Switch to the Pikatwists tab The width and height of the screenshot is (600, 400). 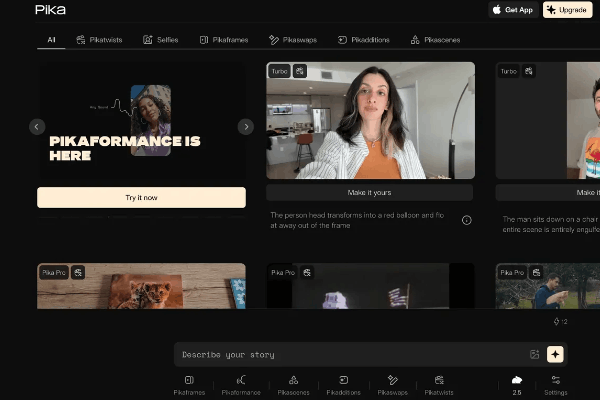(x=99, y=40)
